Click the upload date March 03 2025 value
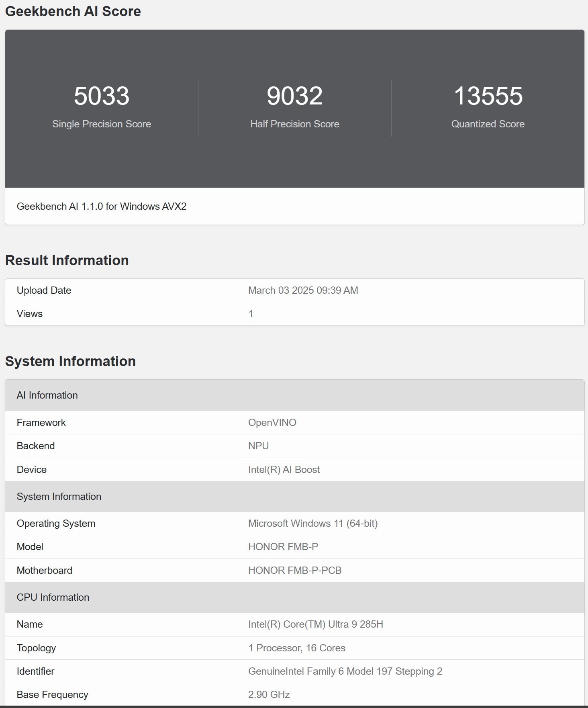588x708 pixels. tap(303, 291)
